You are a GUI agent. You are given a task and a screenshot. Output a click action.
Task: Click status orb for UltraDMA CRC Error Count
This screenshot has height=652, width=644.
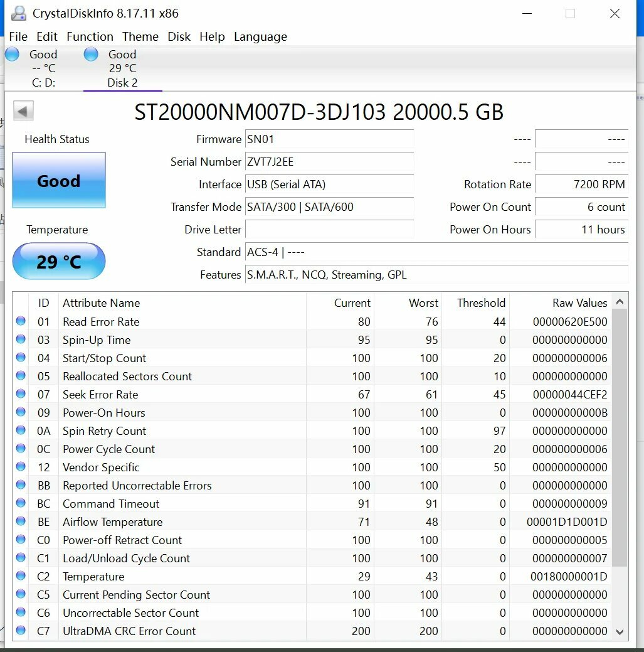pyautogui.click(x=21, y=631)
